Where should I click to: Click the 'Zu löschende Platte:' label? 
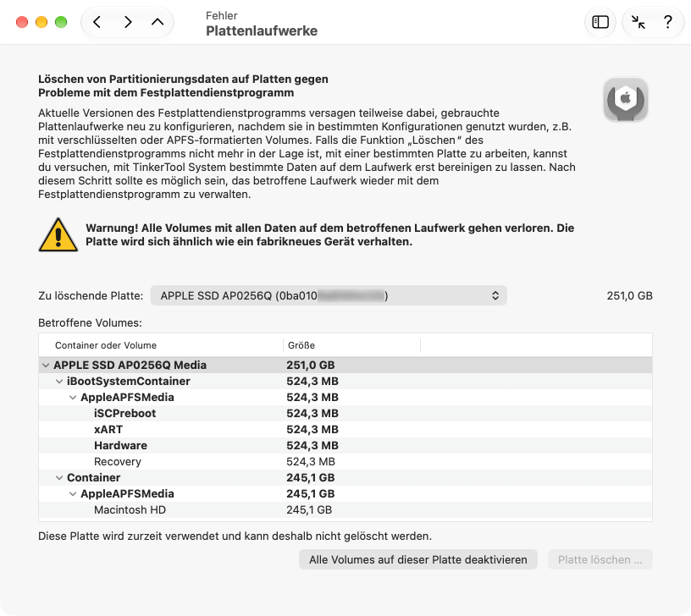point(91,296)
